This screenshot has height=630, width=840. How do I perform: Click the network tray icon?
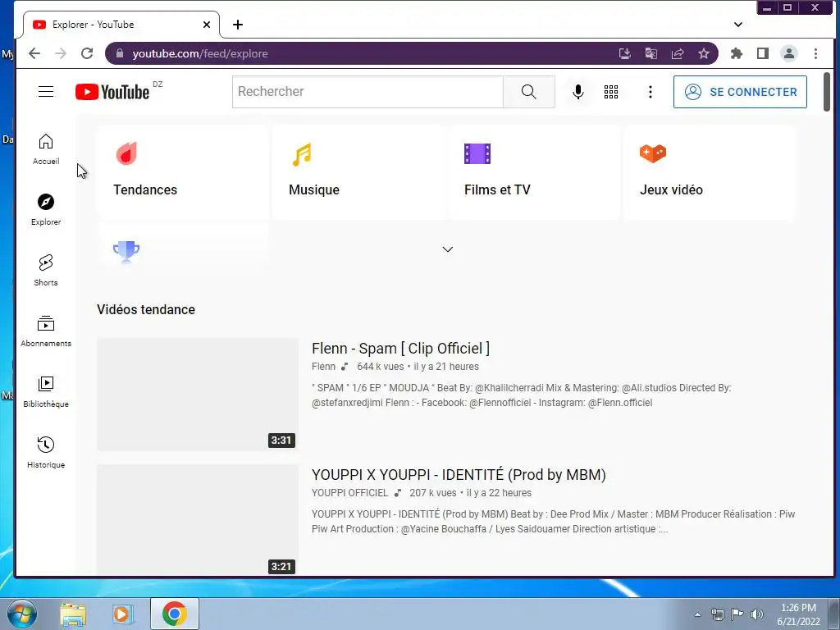click(717, 614)
